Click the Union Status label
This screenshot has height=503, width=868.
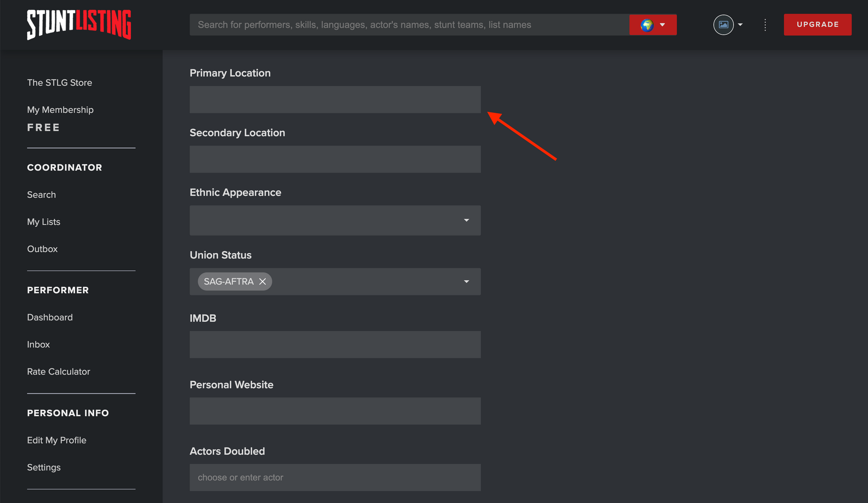point(220,255)
